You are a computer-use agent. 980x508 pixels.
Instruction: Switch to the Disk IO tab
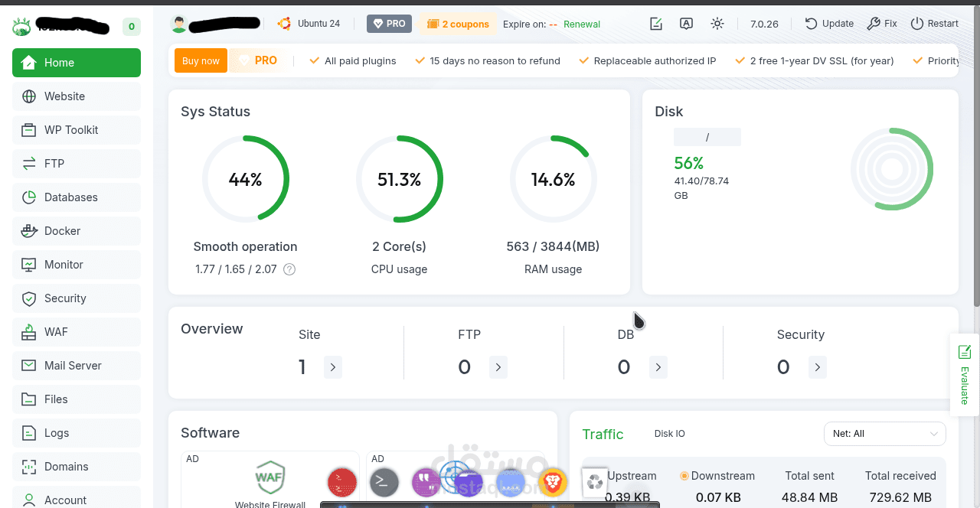click(x=670, y=434)
